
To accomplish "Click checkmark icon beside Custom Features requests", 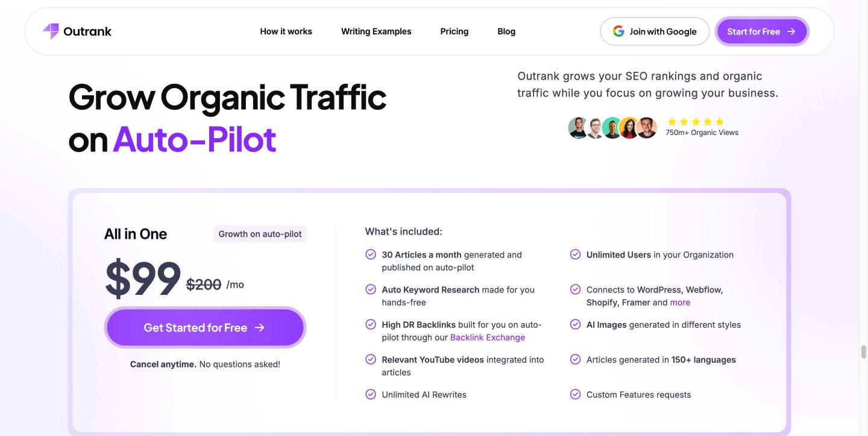I will pyautogui.click(x=576, y=394).
